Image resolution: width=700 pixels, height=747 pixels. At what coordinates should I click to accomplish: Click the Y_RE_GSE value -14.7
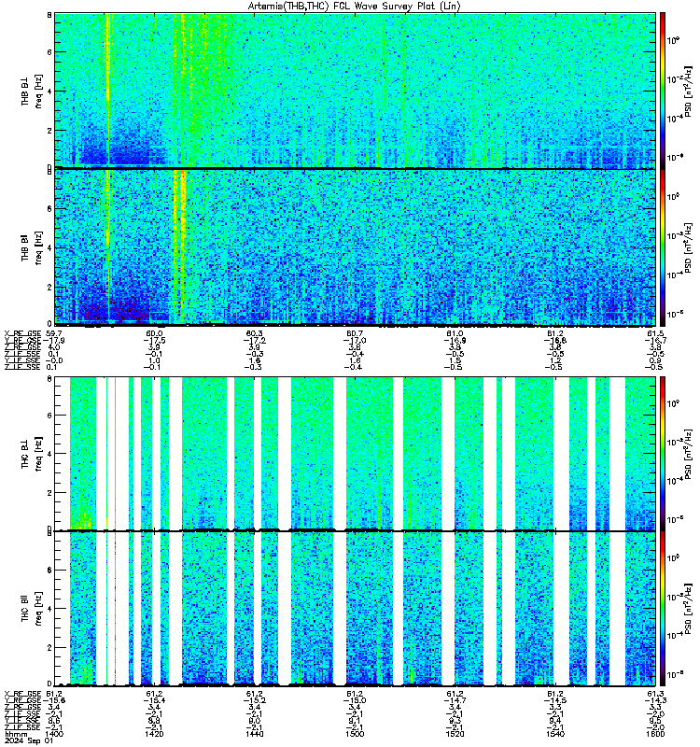coord(455,700)
